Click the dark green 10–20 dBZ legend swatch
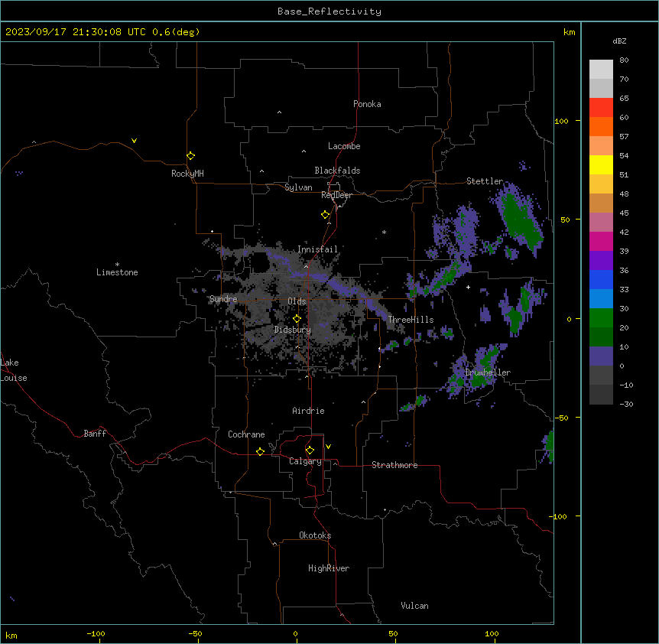659x644 pixels. click(601, 337)
